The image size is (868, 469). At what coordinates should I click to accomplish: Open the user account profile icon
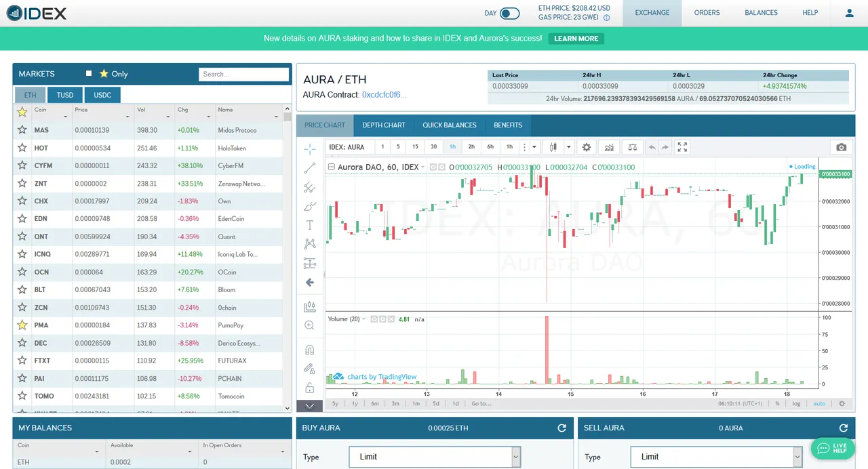click(849, 13)
